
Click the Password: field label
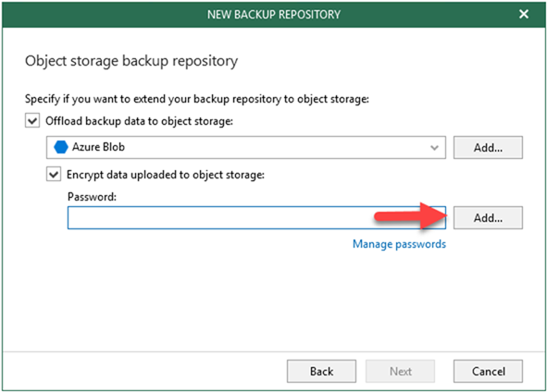(x=92, y=197)
